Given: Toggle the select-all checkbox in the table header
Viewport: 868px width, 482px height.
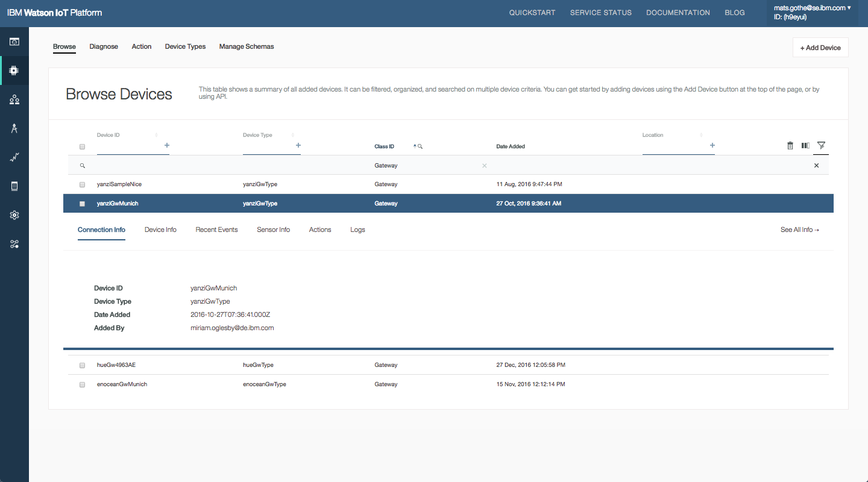Looking at the screenshot, I should click(83, 146).
